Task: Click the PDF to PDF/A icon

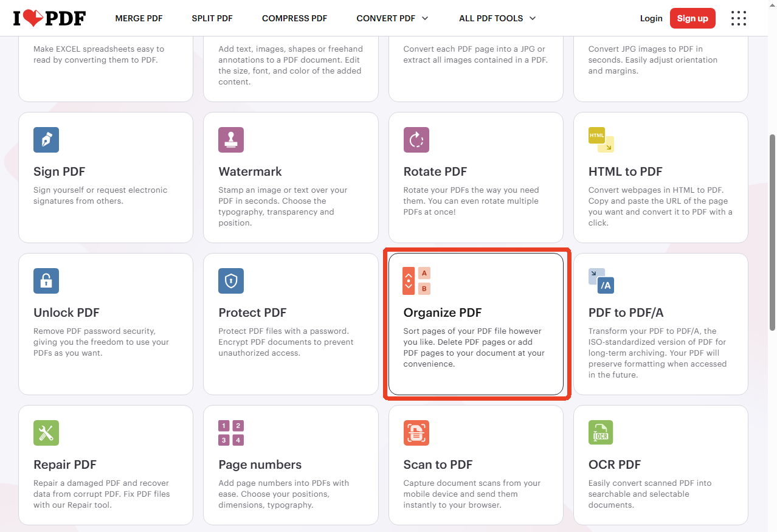Action: 601,281
